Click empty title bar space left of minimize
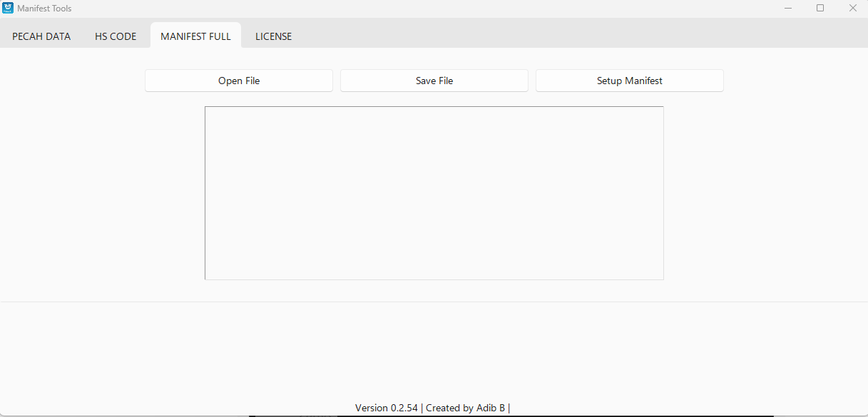This screenshot has width=868, height=417. coord(499,9)
